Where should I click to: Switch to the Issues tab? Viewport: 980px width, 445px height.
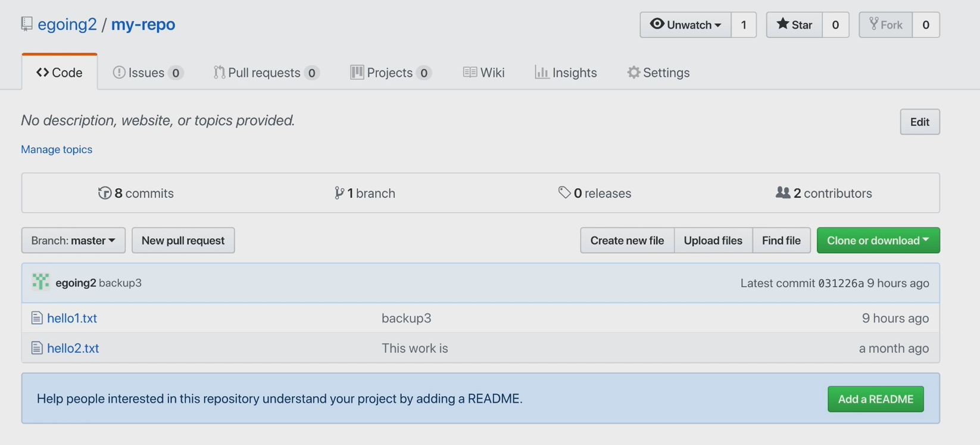(x=148, y=73)
